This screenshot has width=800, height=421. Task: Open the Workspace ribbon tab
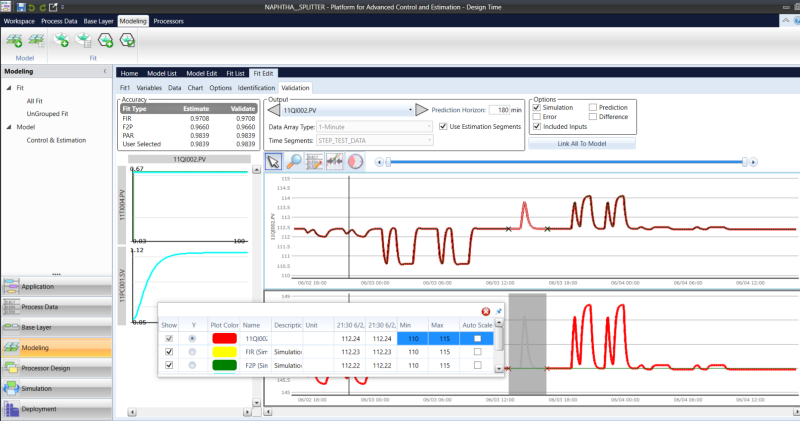(x=19, y=21)
